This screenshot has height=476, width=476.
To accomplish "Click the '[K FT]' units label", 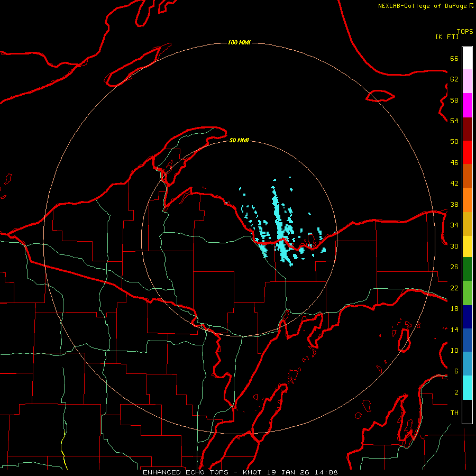I will point(447,36).
